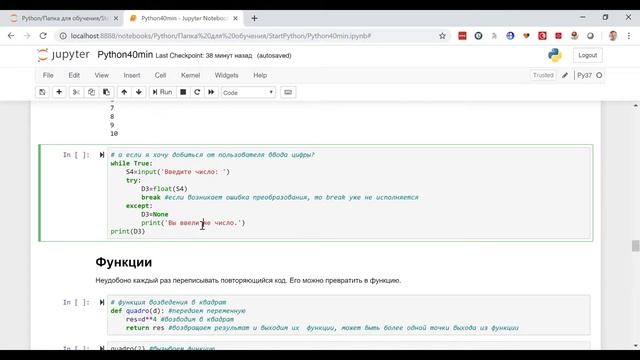Viewport: 640px width, 360px height.
Task: Click the print(D3) code line
Action: click(128, 231)
